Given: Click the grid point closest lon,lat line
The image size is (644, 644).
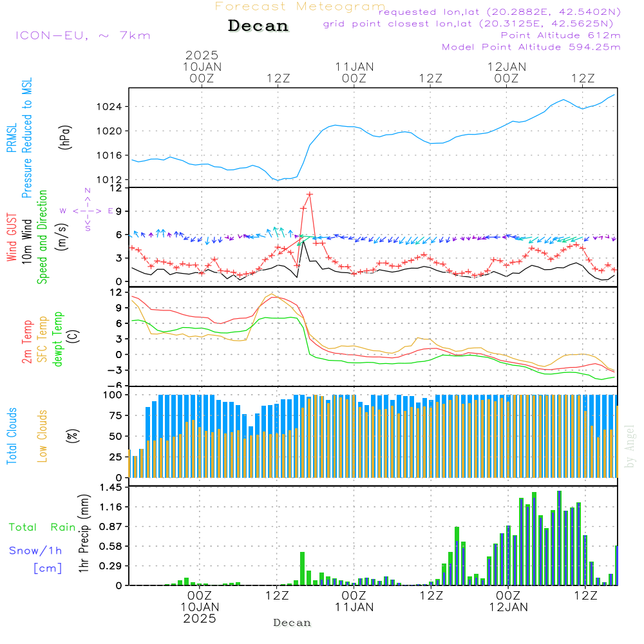Looking at the screenshot, I should point(468,24).
